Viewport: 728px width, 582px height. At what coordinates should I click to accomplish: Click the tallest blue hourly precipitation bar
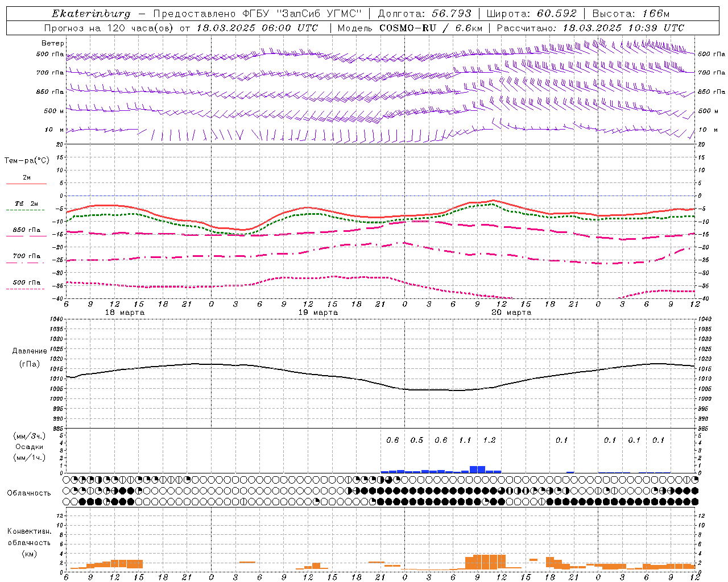(477, 469)
